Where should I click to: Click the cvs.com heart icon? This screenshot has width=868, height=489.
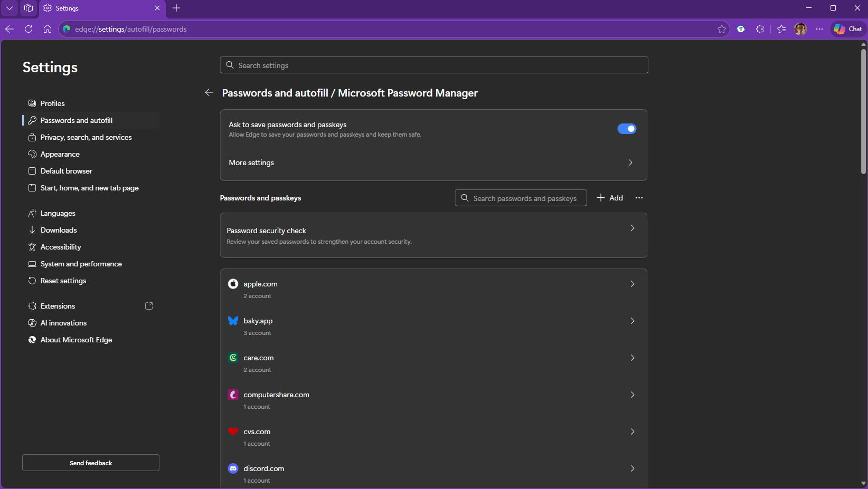click(x=233, y=432)
